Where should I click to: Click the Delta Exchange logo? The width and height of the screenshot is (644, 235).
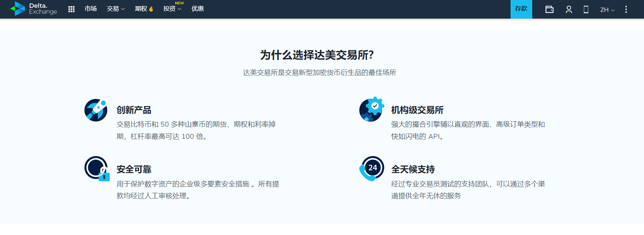coord(33,9)
